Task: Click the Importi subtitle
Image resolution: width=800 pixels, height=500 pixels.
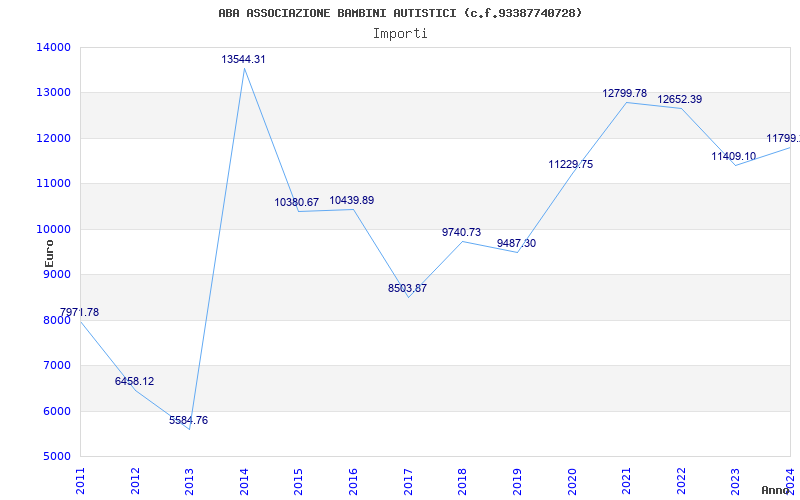Action: (400, 34)
